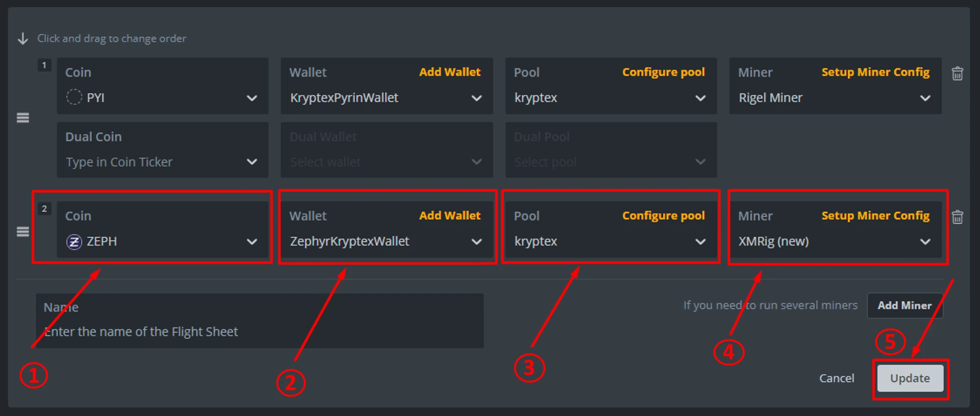Open the Rigel Miner dropdown
The width and height of the screenshot is (980, 416).
point(925,98)
